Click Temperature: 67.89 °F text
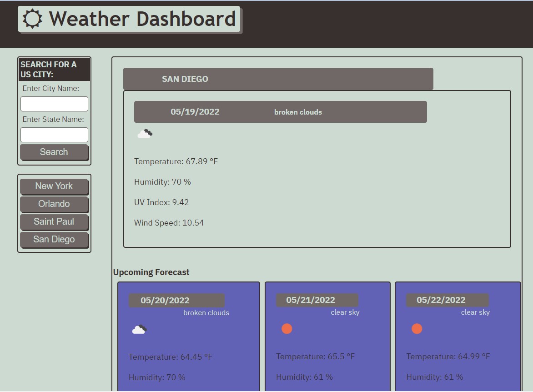 point(176,161)
